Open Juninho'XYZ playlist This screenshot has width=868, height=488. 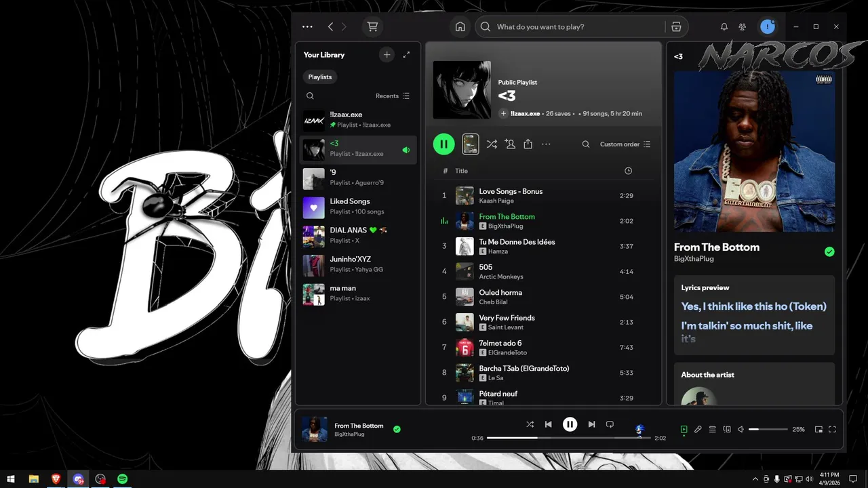(358, 264)
